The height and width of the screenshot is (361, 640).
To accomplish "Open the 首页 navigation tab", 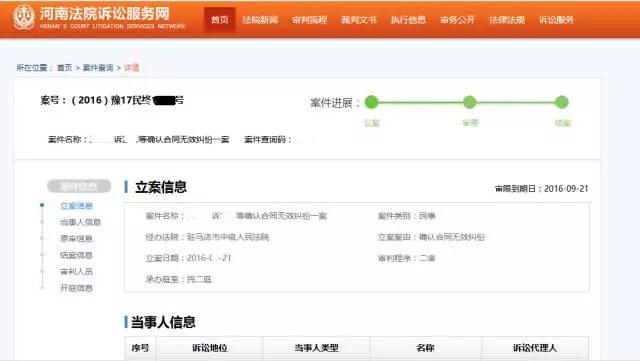I will pos(220,20).
